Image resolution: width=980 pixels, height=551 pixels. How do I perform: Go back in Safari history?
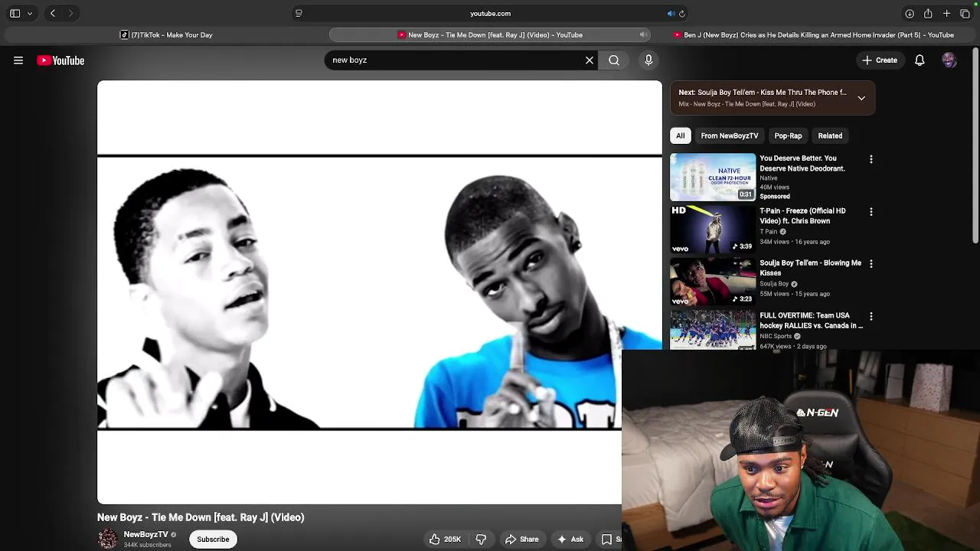tap(52, 13)
